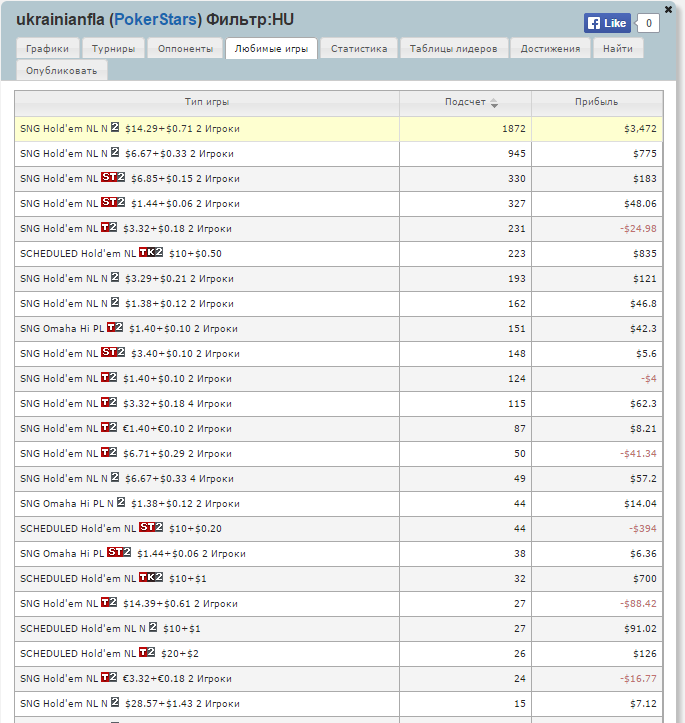Open the Статистика tab
The width and height of the screenshot is (685, 723).
coord(359,48)
